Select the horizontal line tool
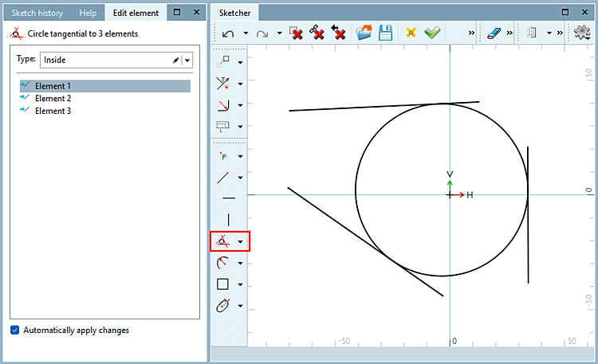The height and width of the screenshot is (364, 598). (229, 198)
